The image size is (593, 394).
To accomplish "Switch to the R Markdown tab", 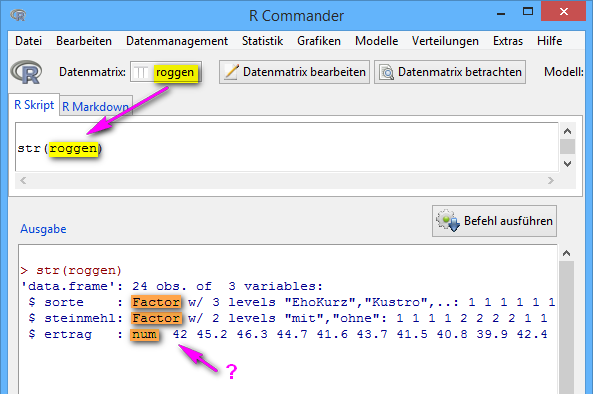I will click(96, 106).
